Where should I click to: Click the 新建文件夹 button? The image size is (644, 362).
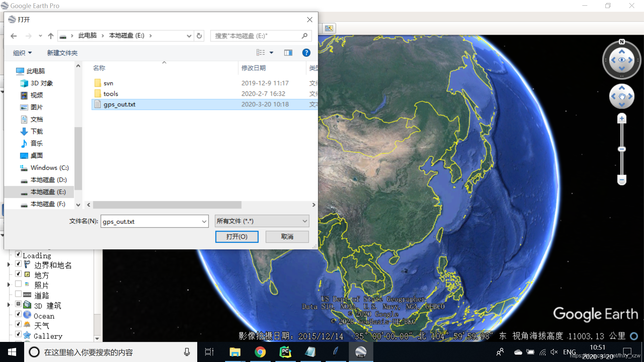[x=62, y=53]
